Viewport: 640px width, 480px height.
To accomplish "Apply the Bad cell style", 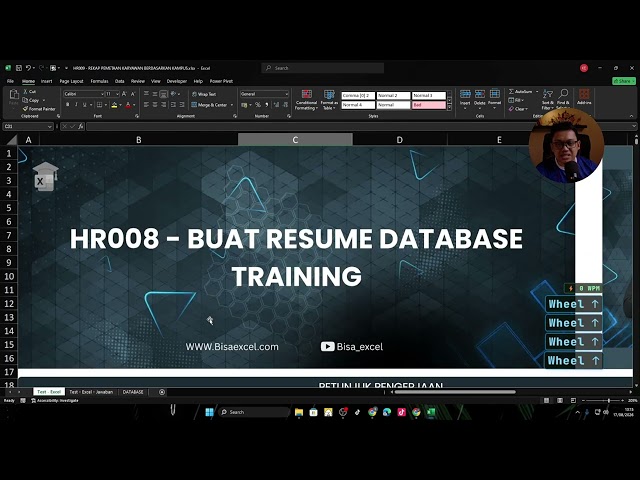I will coord(429,105).
